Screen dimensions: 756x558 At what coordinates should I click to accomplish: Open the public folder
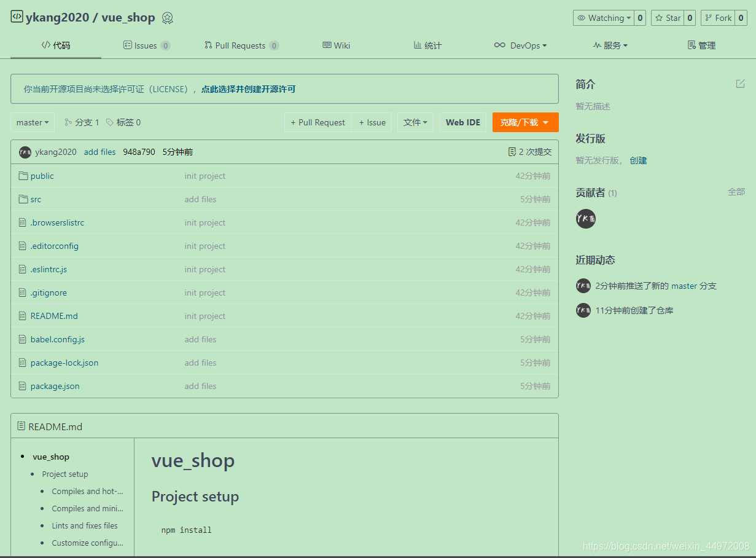pos(42,176)
